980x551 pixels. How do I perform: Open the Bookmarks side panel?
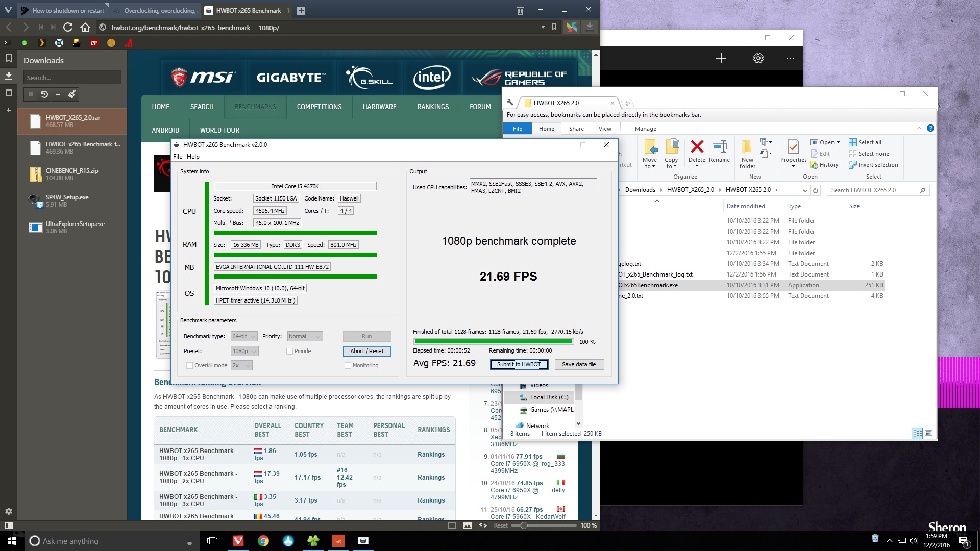(9, 59)
